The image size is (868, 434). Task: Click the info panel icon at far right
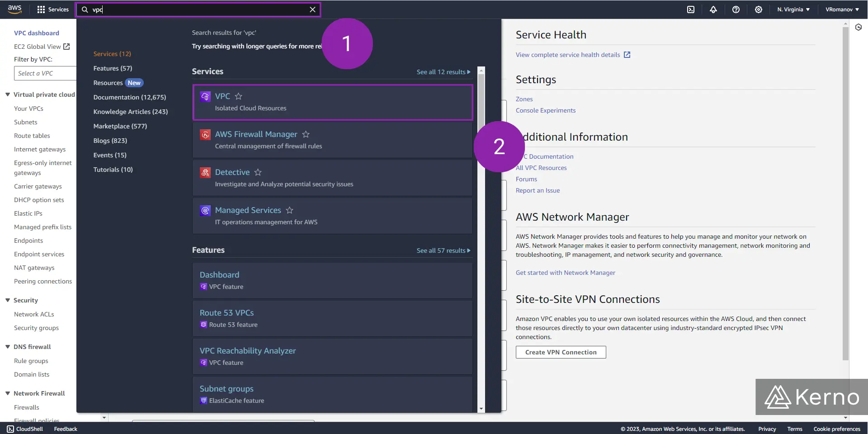[x=859, y=27]
